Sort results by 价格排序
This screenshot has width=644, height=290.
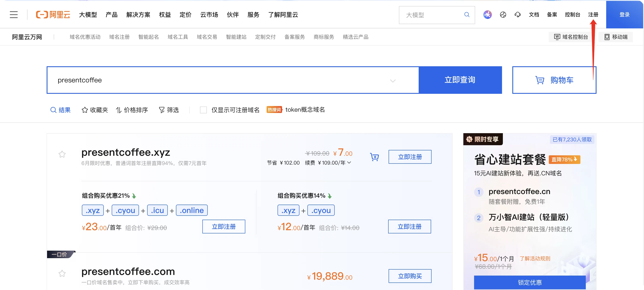click(x=132, y=110)
